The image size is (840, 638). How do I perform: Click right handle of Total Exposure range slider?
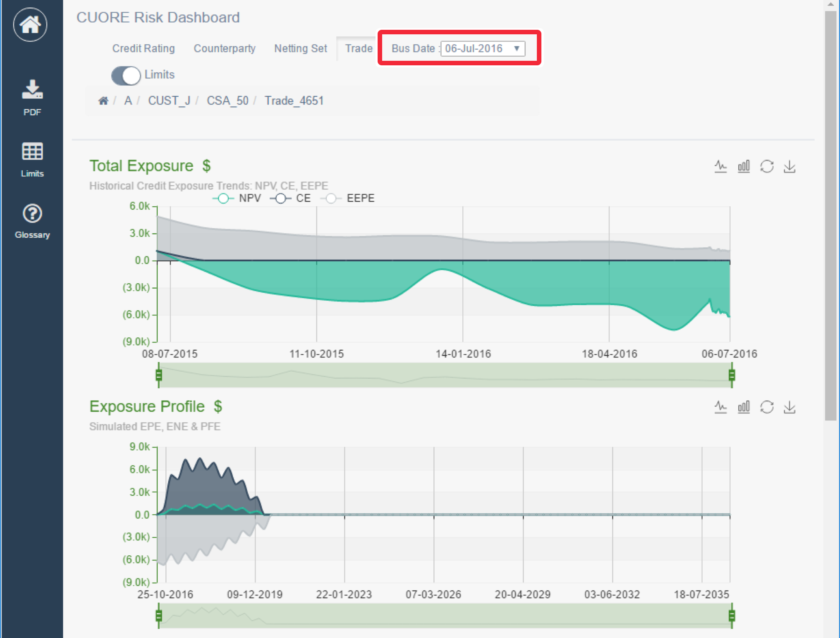click(732, 375)
